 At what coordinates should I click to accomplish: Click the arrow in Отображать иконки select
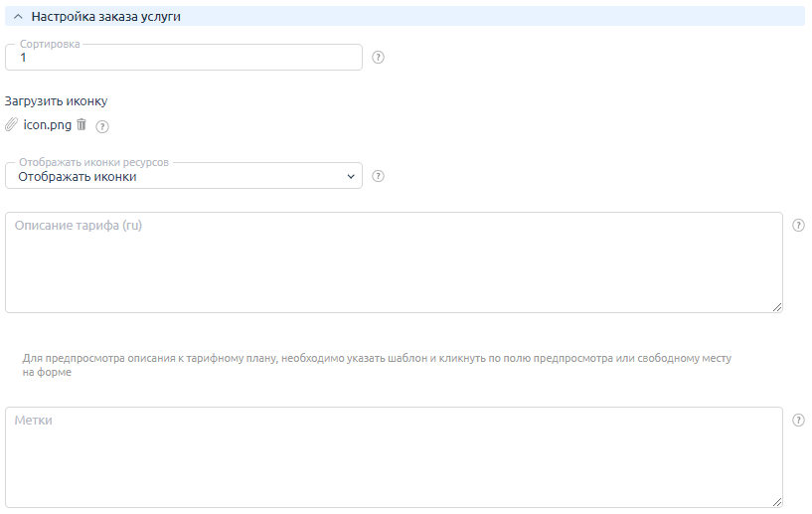tap(350, 177)
